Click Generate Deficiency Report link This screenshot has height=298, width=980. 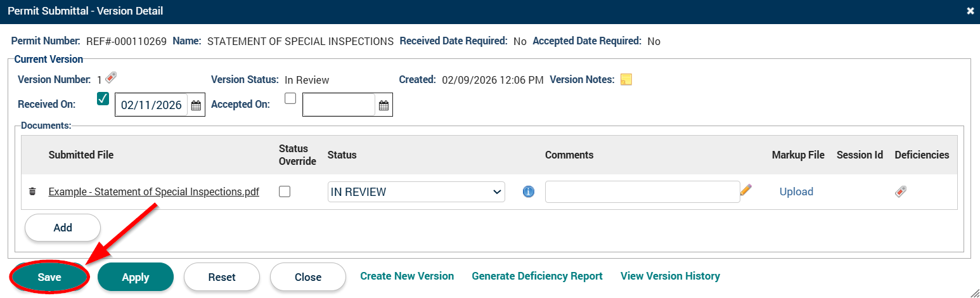tap(537, 276)
